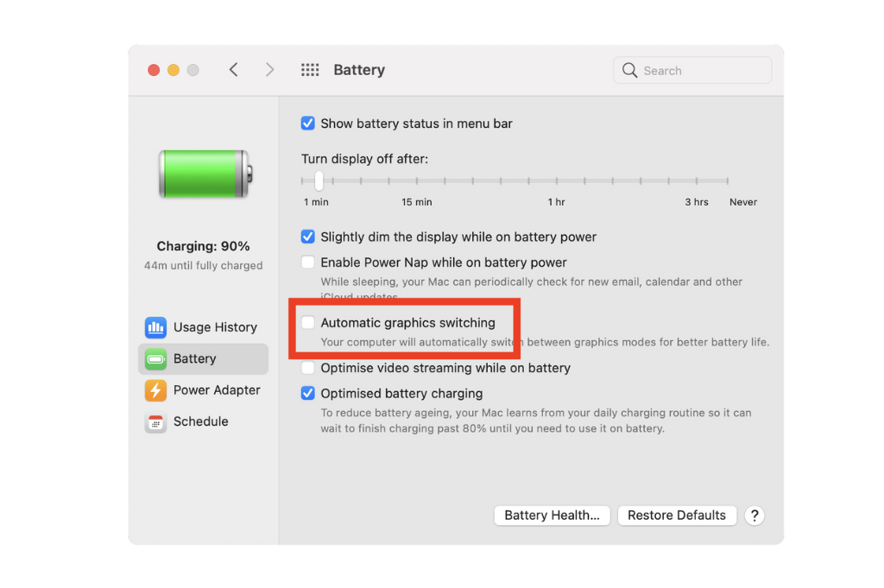Click the large green battery image
The image size is (884, 588).
point(205,174)
